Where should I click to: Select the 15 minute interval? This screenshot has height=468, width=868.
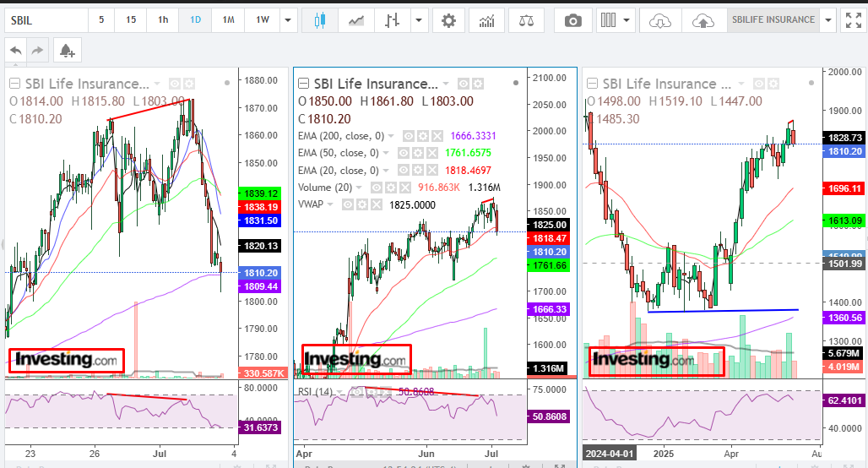131,20
